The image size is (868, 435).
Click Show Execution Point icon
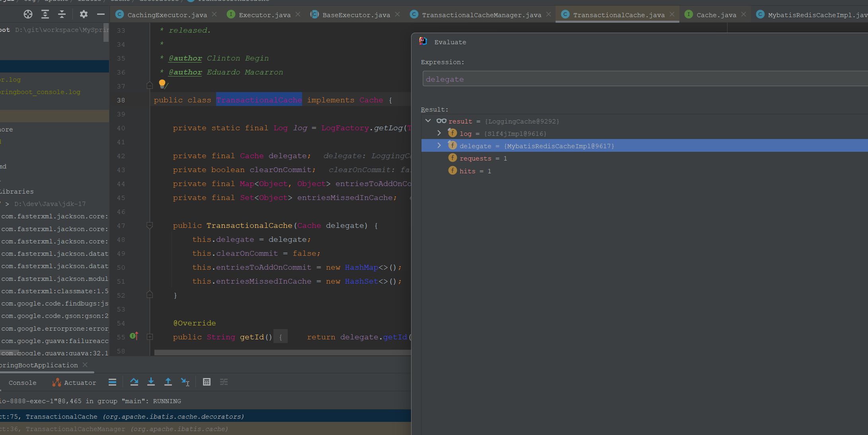[x=112, y=382]
